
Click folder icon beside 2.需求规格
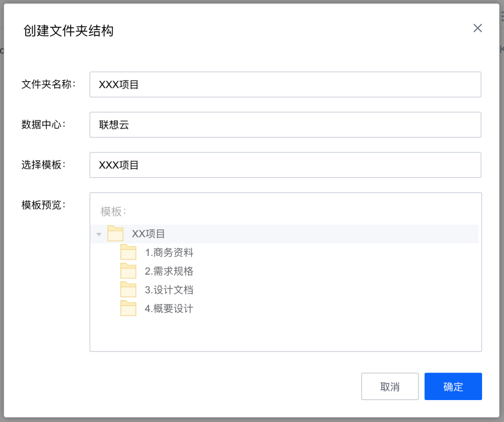(x=128, y=270)
